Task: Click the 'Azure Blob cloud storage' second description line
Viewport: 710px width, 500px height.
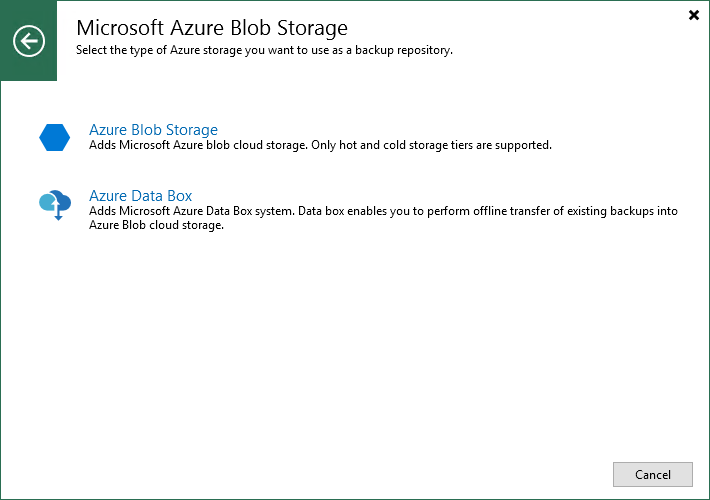Action: [155, 225]
